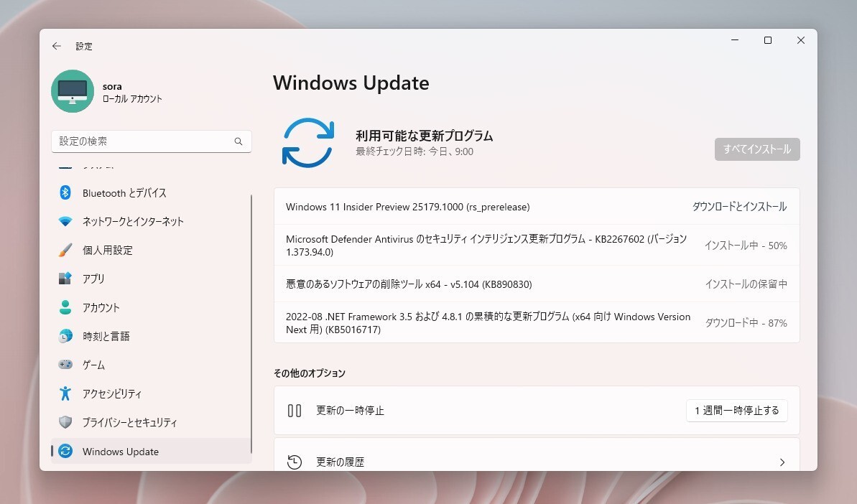The width and height of the screenshot is (857, 504).
Task: Click the privacy shield icon
Action: click(x=65, y=422)
